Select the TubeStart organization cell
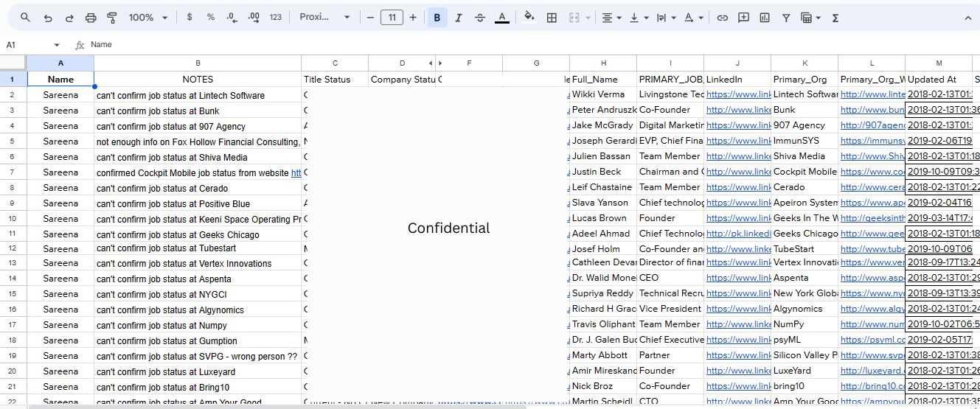Viewport: 980px width, 409px height. (x=804, y=249)
